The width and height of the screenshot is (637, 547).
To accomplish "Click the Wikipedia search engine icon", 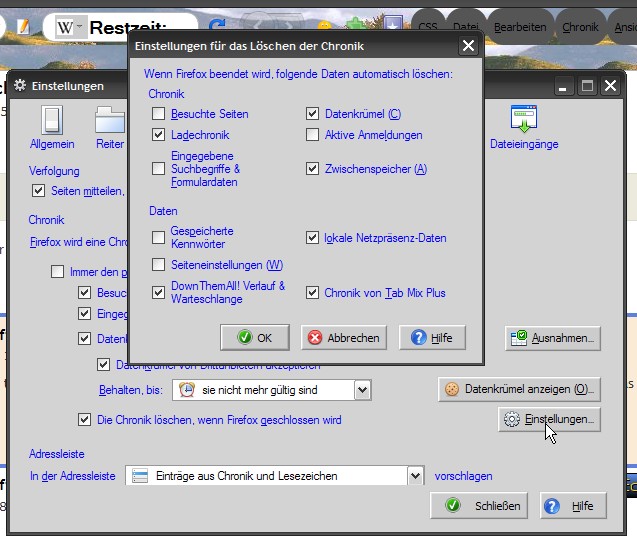I will [65, 28].
